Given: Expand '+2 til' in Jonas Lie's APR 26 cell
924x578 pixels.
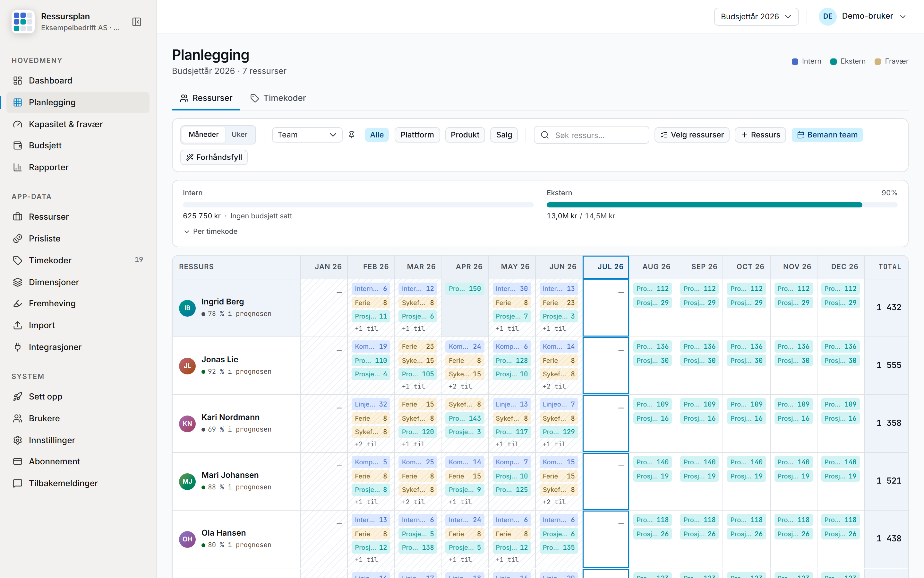Looking at the screenshot, I should 460,387.
